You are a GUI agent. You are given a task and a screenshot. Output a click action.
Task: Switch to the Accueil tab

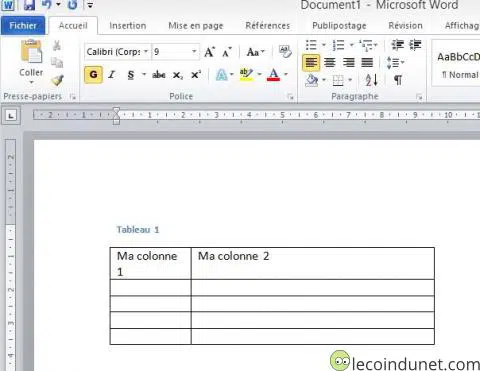tap(73, 26)
